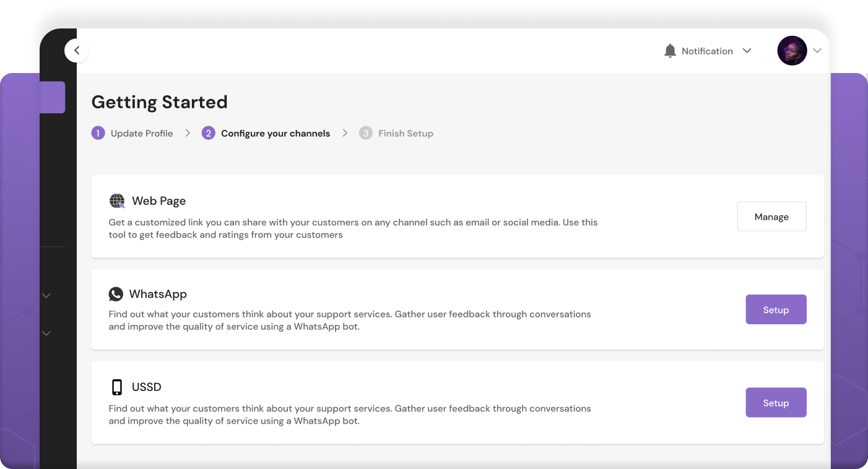Click the WhatsApp logo icon
Viewport: 868px width, 469px height.
click(116, 294)
